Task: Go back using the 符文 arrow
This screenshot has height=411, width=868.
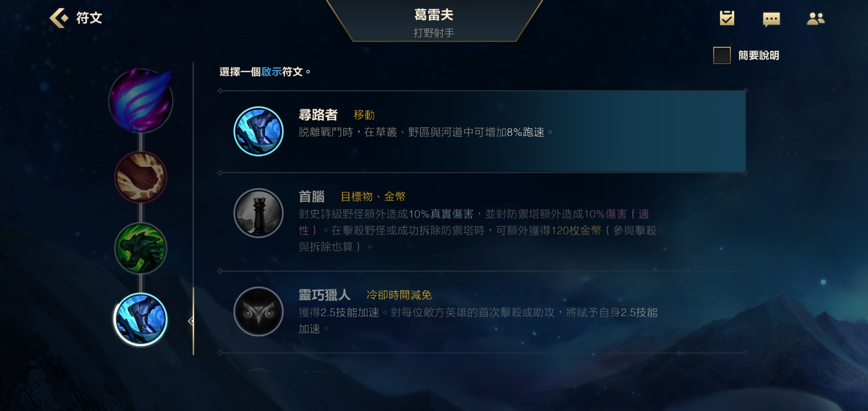Action: point(59,18)
